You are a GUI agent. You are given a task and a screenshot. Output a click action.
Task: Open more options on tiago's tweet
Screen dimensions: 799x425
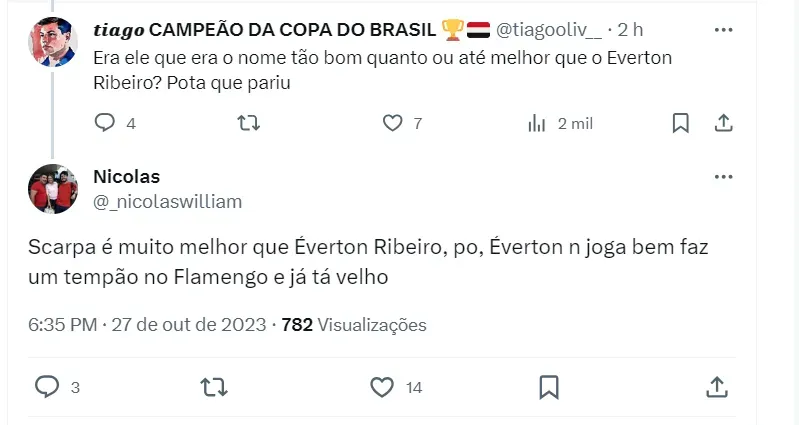click(x=724, y=31)
